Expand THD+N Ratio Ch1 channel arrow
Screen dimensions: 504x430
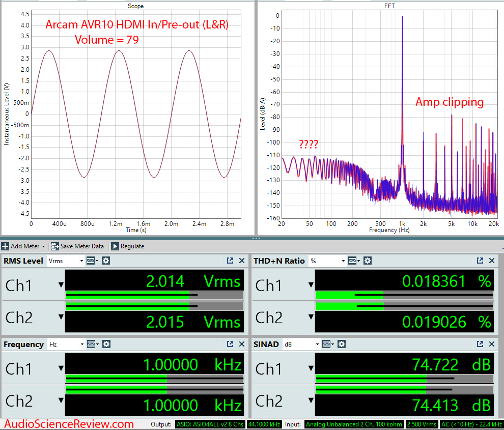tap(311, 285)
